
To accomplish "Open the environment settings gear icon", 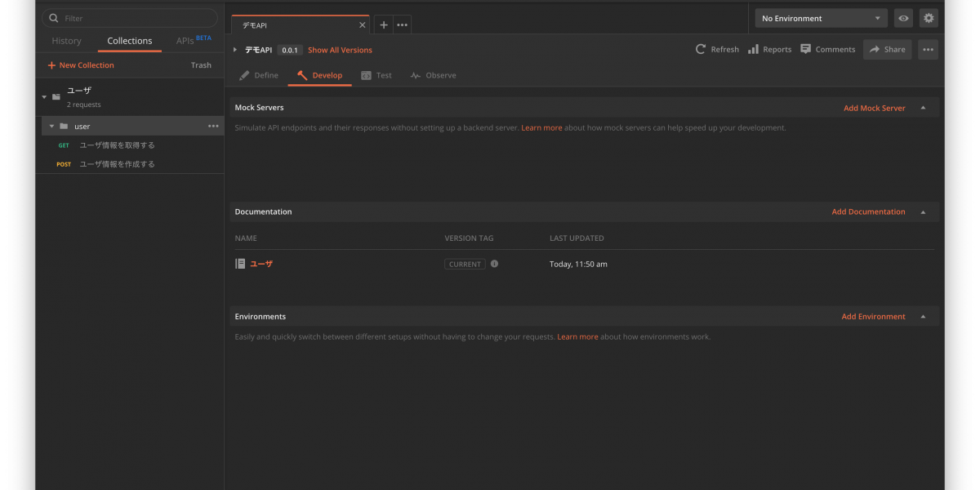I will pyautogui.click(x=929, y=18).
